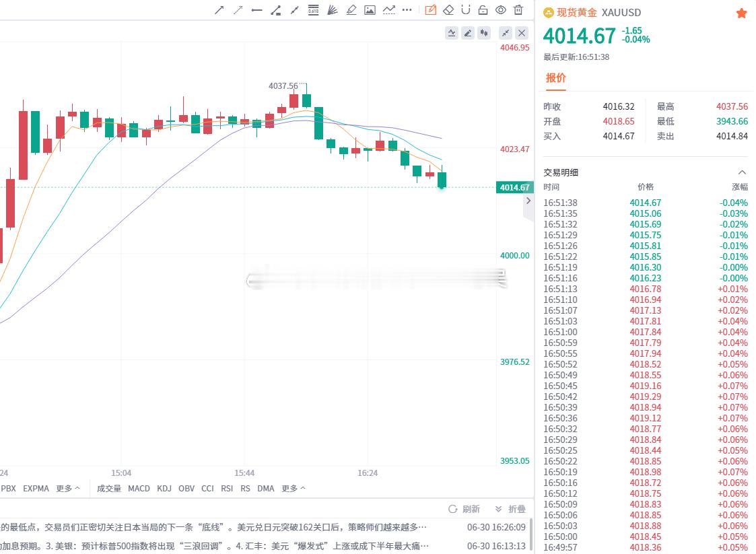Click the 16:51:38 trade detail row

coord(646,203)
